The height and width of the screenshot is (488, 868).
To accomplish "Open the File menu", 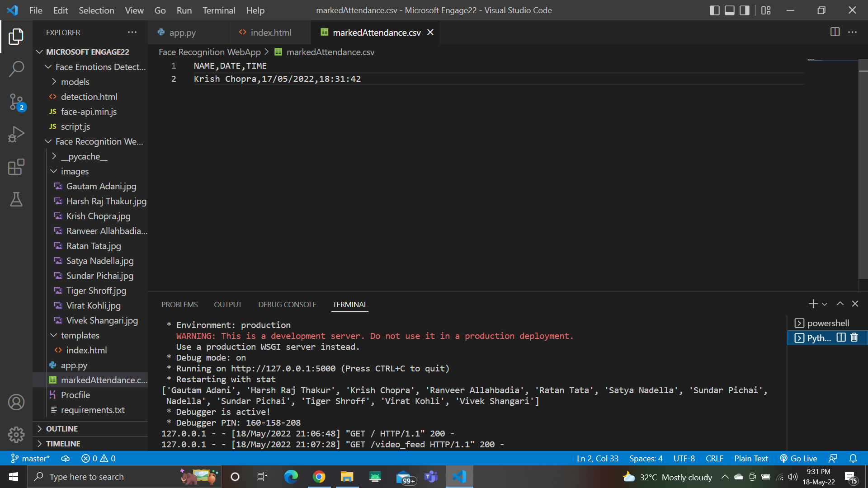I will tap(36, 10).
